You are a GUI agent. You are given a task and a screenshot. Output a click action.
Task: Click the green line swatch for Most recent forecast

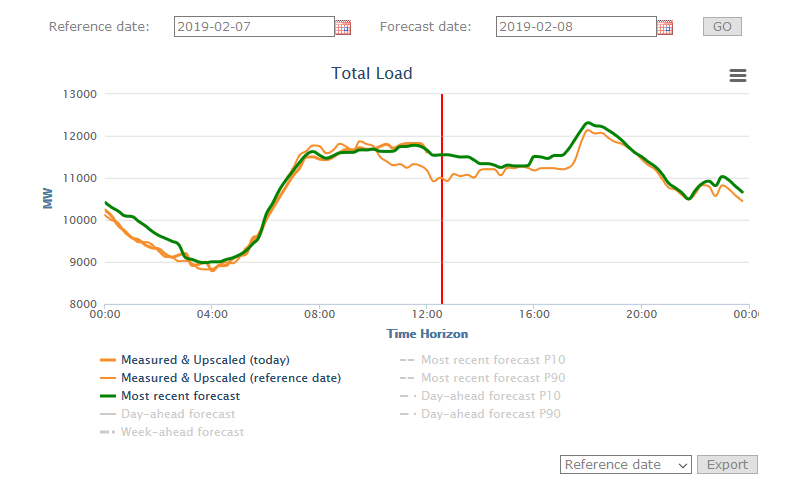coord(108,396)
